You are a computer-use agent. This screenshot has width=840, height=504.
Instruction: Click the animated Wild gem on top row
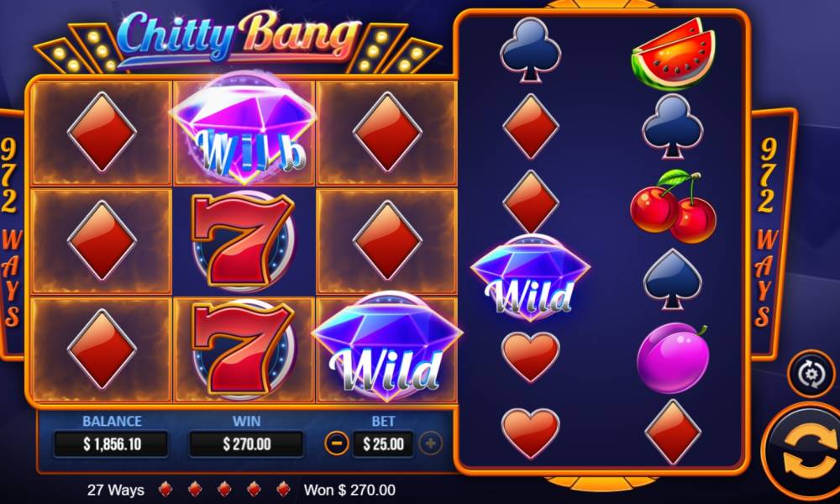(244, 128)
